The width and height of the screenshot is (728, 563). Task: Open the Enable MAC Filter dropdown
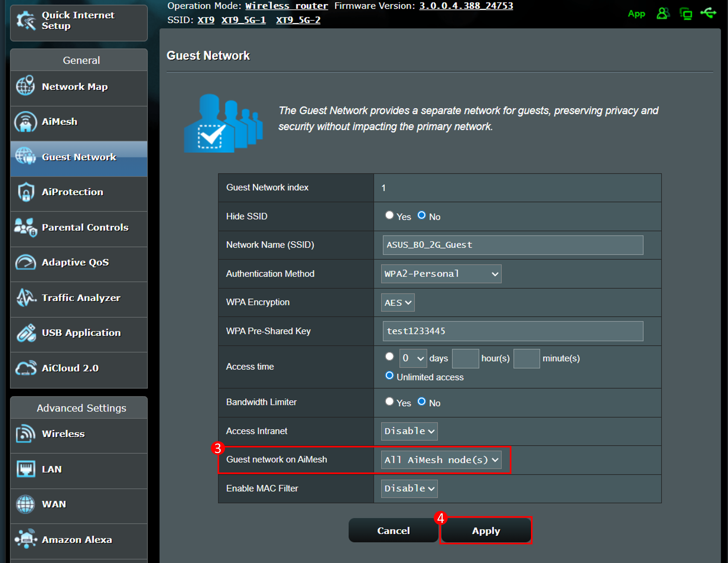tap(409, 489)
